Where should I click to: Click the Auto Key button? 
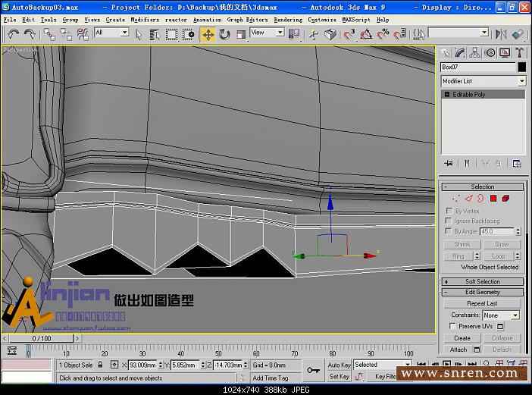tap(339, 365)
